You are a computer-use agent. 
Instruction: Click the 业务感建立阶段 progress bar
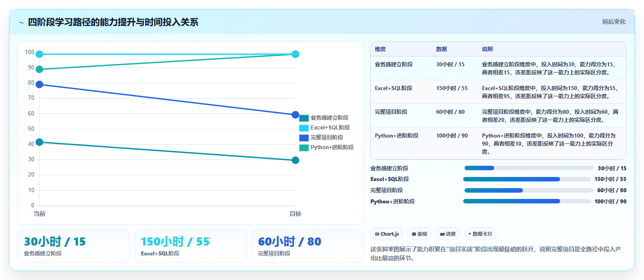click(x=530, y=168)
